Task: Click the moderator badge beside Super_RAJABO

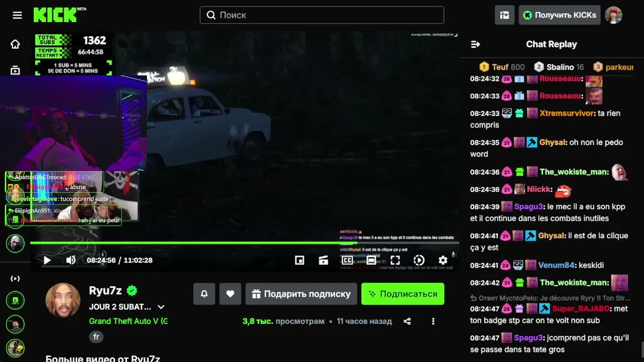Action: click(x=544, y=309)
